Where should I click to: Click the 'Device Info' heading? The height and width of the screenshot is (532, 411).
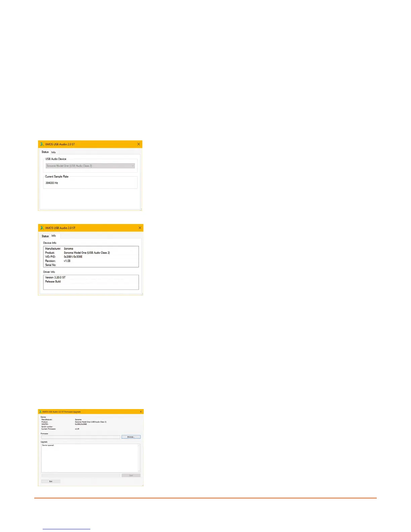[50, 243]
